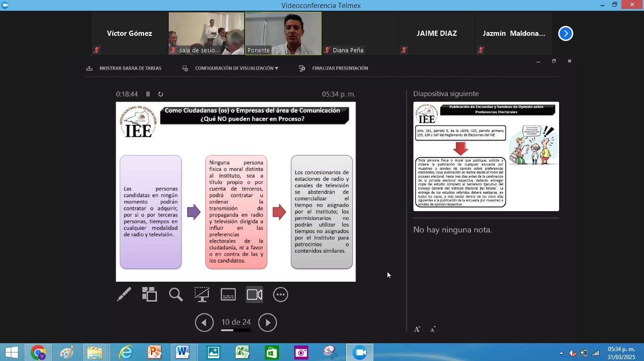Click the next slide preview thumbnail
The image size is (644, 361).
click(x=486, y=156)
